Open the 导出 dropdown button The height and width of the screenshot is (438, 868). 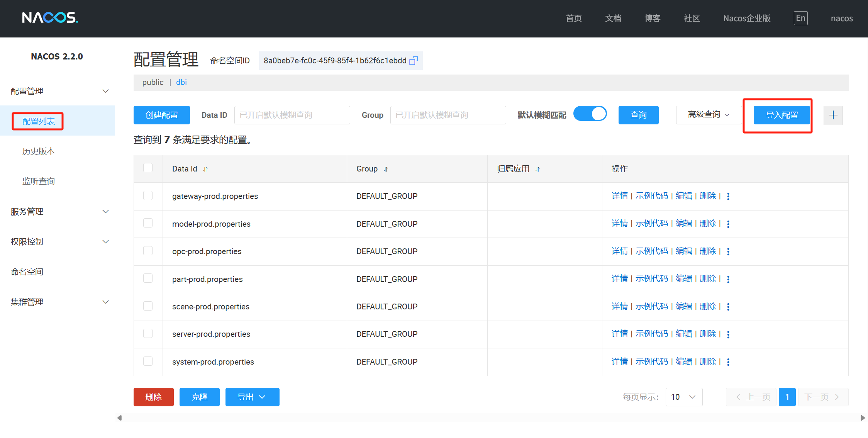pos(252,397)
